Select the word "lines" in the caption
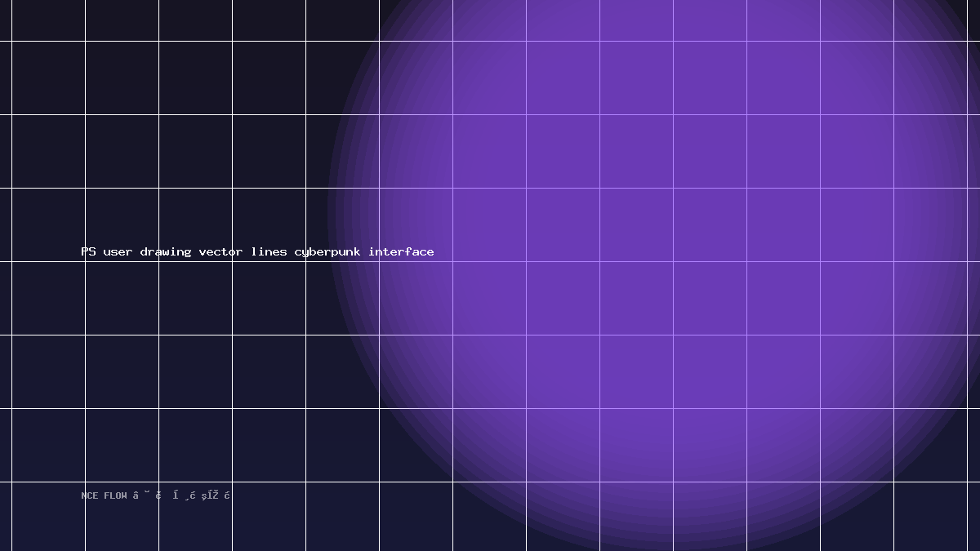This screenshot has height=551, width=980. tap(269, 251)
